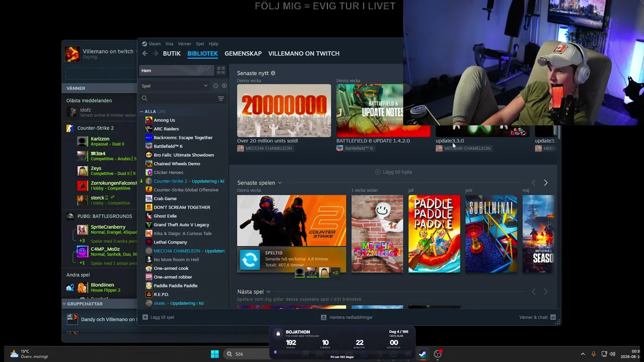Open friends status dropdown next to Villemano

tap(136, 51)
